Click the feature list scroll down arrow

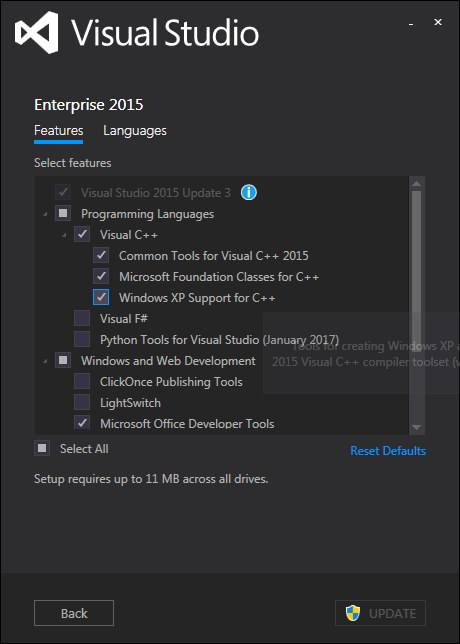[416, 428]
